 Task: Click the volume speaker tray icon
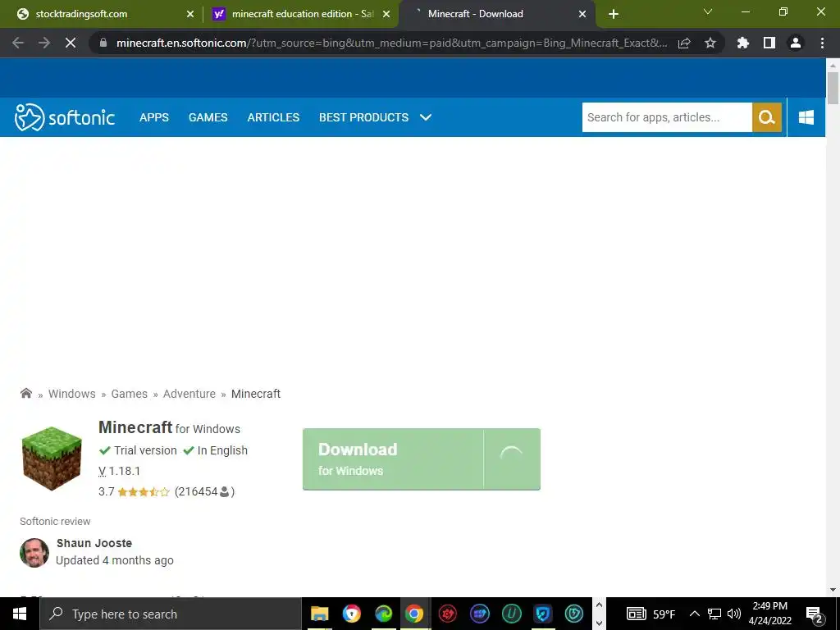pos(734,614)
